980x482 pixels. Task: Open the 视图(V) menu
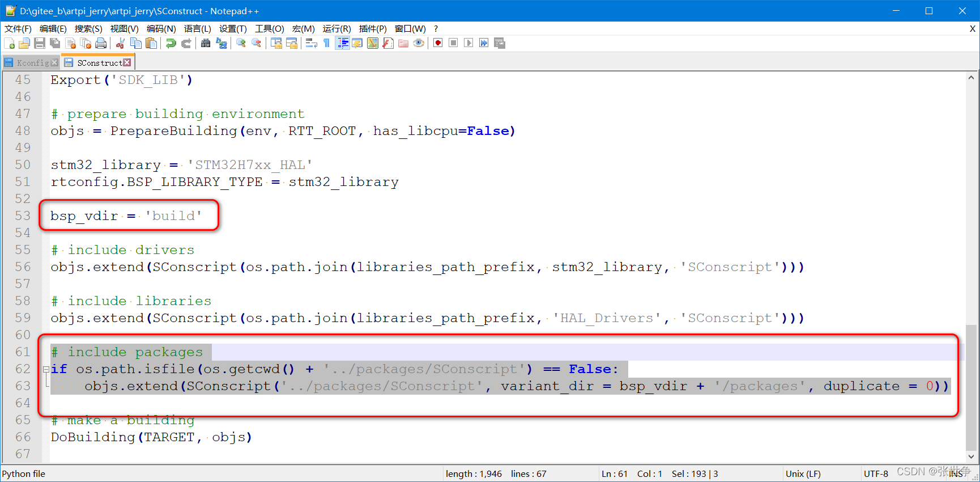[124, 28]
